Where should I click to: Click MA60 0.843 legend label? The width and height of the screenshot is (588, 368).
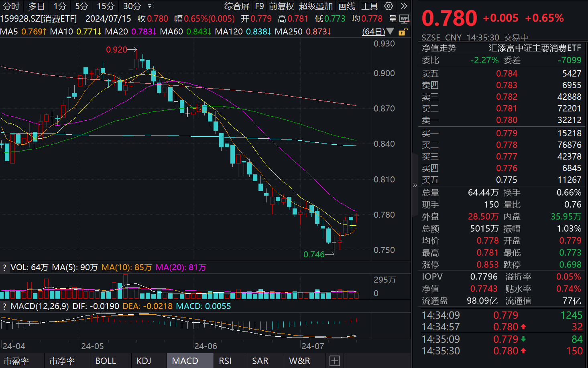(185, 31)
